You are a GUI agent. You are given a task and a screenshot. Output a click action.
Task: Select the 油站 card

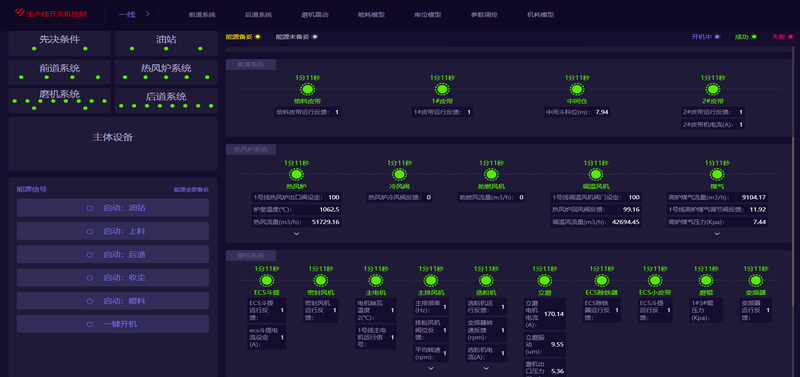click(x=166, y=43)
